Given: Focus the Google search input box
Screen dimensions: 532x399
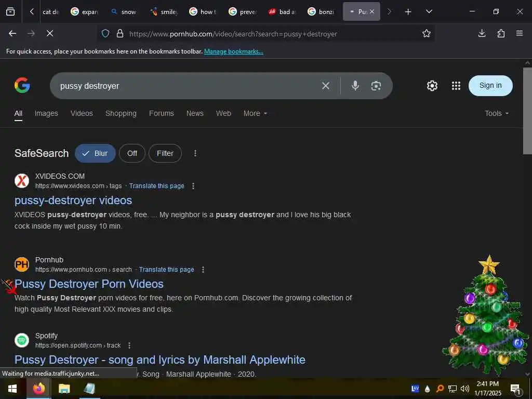Looking at the screenshot, I should point(187,86).
